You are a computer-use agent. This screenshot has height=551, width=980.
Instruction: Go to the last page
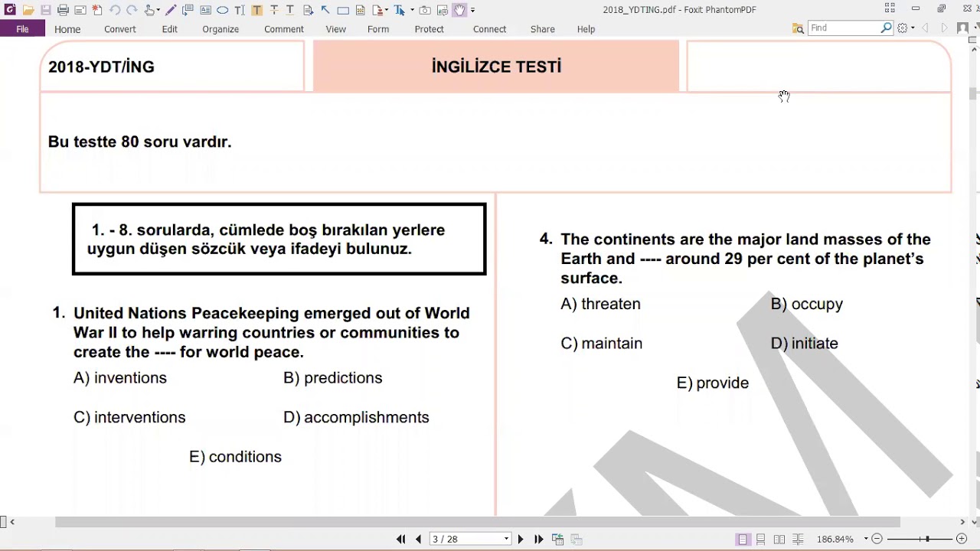(x=538, y=540)
